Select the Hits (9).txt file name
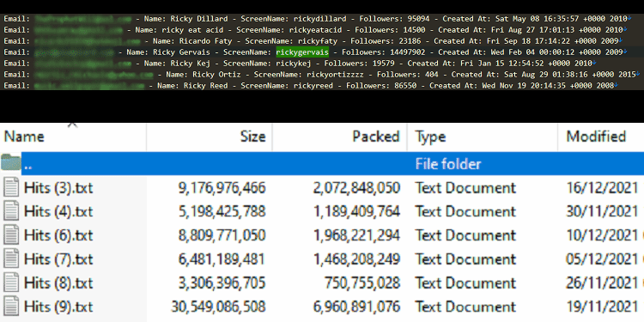The image size is (644, 322). coord(58,307)
